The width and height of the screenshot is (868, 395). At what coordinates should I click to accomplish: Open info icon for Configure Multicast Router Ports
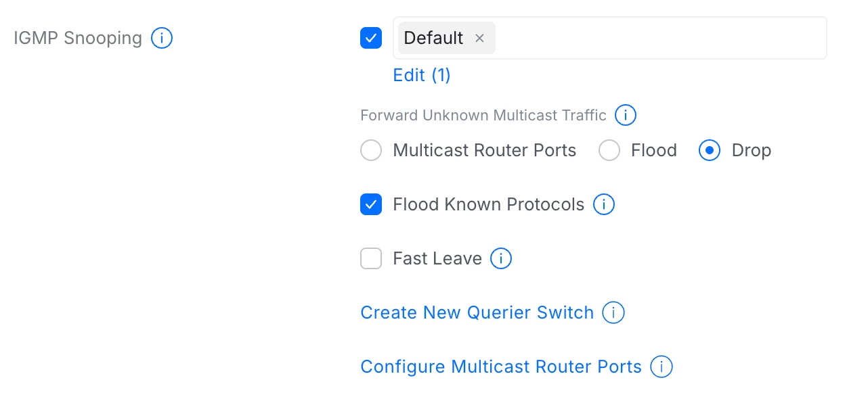(661, 367)
